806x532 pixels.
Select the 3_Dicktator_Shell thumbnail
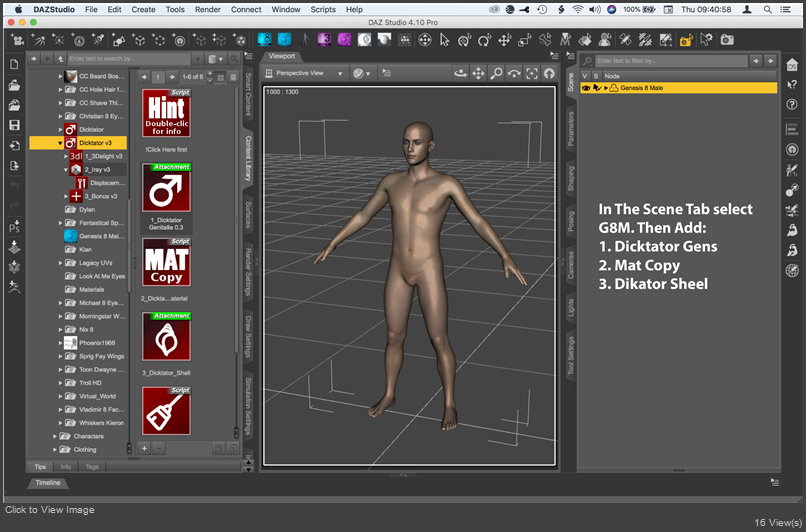coord(167,337)
